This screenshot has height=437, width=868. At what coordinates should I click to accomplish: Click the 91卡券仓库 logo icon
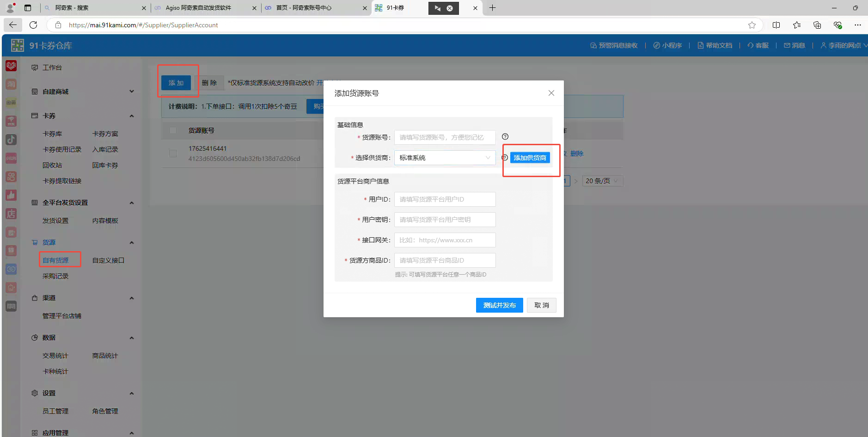tap(17, 45)
